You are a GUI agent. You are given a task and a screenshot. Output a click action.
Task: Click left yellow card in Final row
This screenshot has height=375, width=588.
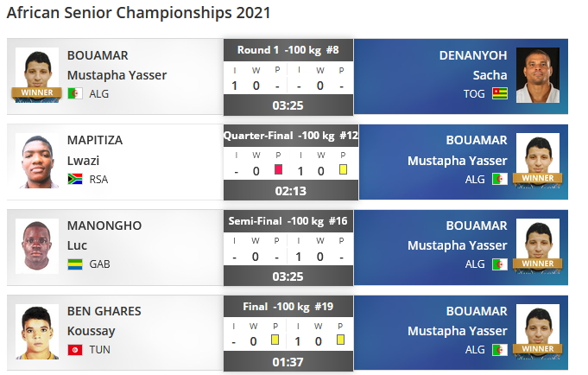click(x=278, y=340)
